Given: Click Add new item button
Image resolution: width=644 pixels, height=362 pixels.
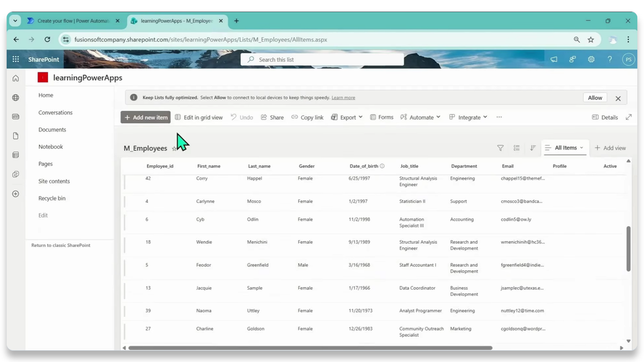Looking at the screenshot, I should coord(145,117).
